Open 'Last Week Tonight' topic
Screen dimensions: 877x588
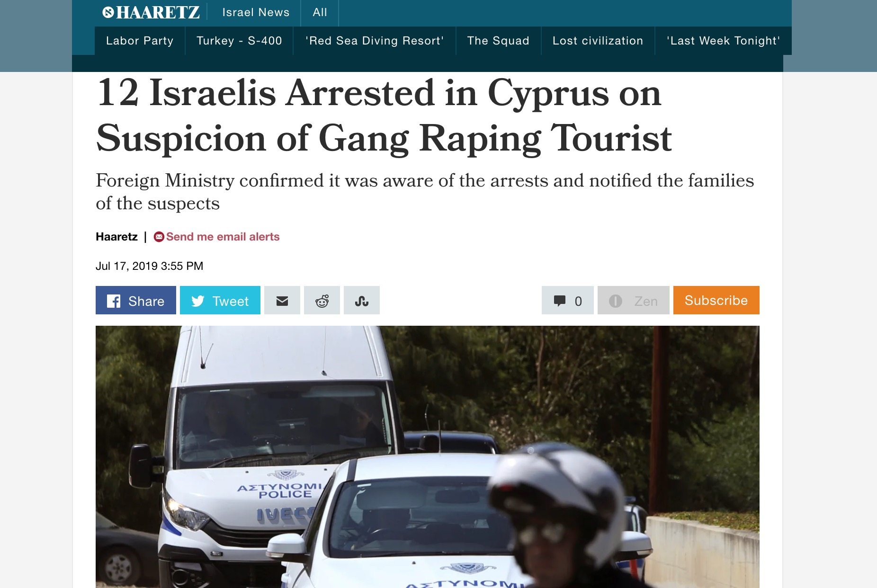(724, 41)
